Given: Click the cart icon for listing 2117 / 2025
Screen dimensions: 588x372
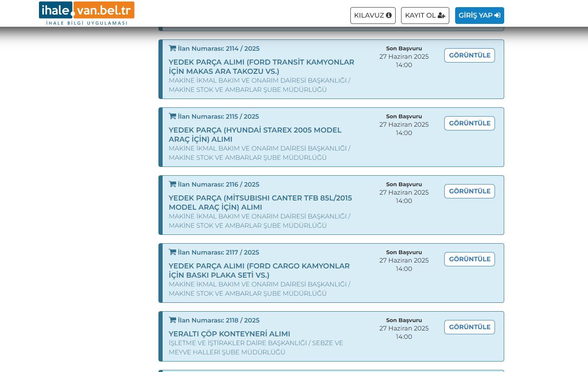Looking at the screenshot, I should point(172,252).
